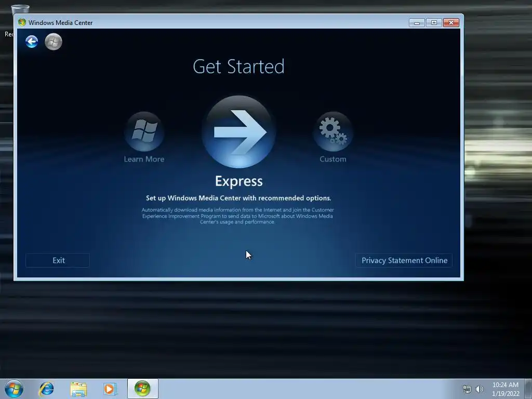Click the Windows Media Center taskbar button
The width and height of the screenshot is (532, 399).
click(142, 389)
